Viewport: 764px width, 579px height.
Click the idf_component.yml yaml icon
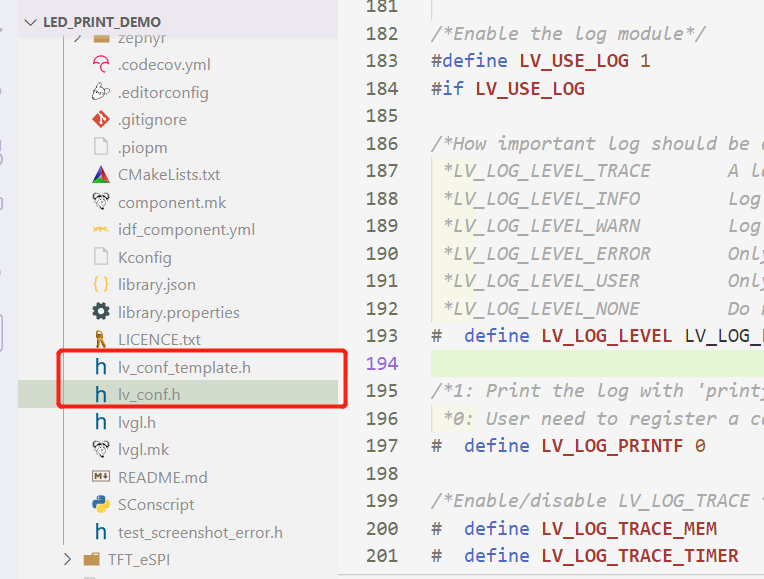pos(101,229)
